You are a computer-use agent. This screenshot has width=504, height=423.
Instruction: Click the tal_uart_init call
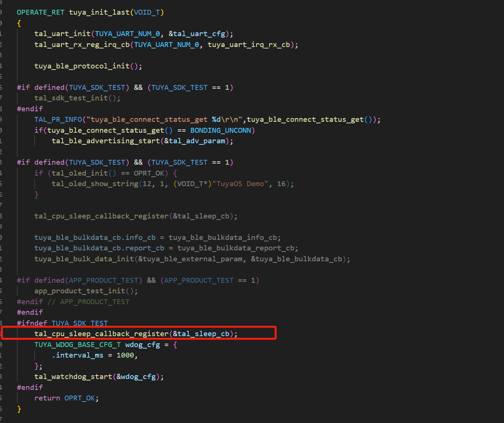click(62, 34)
